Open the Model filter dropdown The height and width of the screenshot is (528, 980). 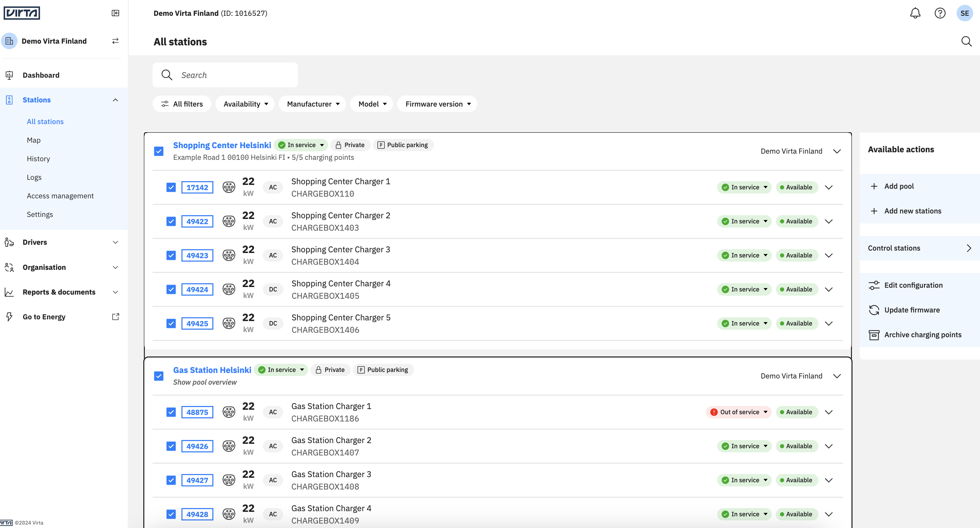pyautogui.click(x=372, y=104)
